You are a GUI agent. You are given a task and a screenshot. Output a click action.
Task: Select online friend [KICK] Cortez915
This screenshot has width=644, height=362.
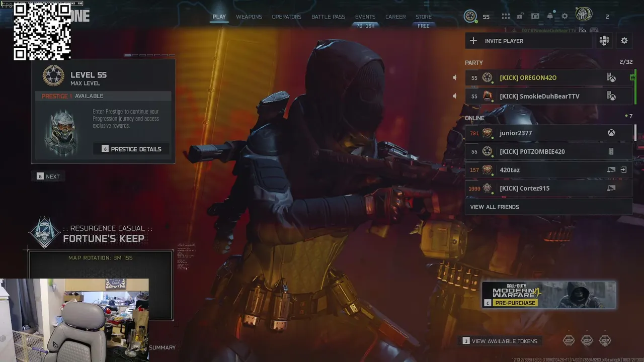(548, 189)
